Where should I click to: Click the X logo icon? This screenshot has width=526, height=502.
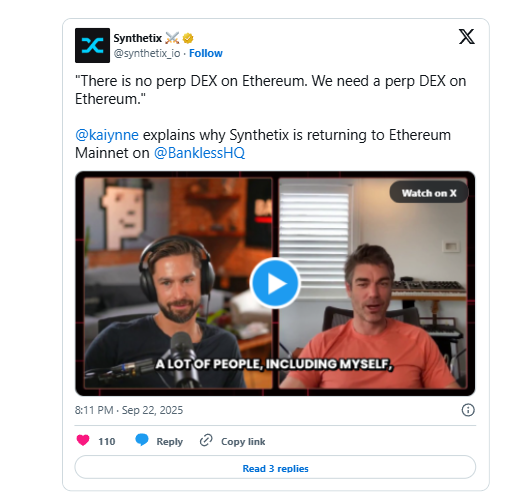[467, 37]
